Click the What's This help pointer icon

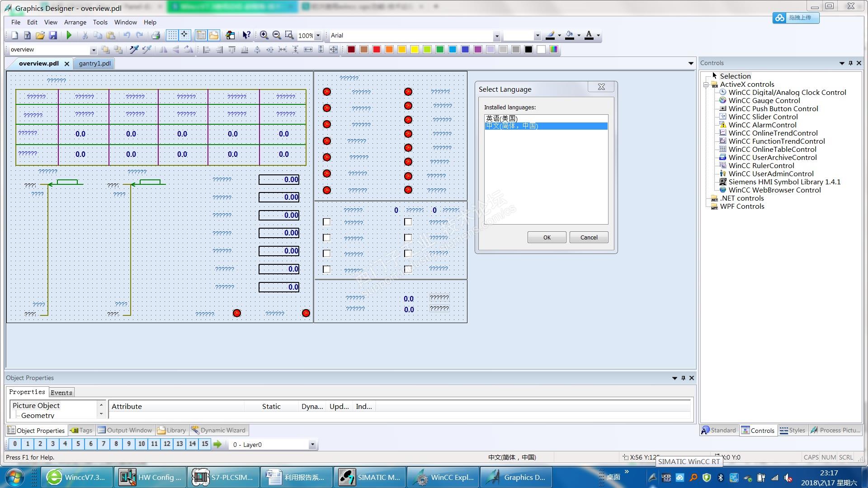point(246,35)
